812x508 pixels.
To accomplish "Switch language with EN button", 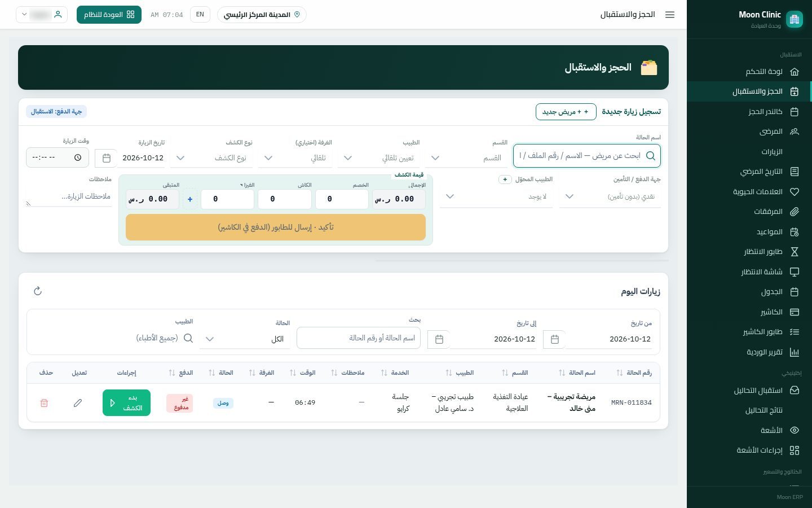I will (200, 15).
